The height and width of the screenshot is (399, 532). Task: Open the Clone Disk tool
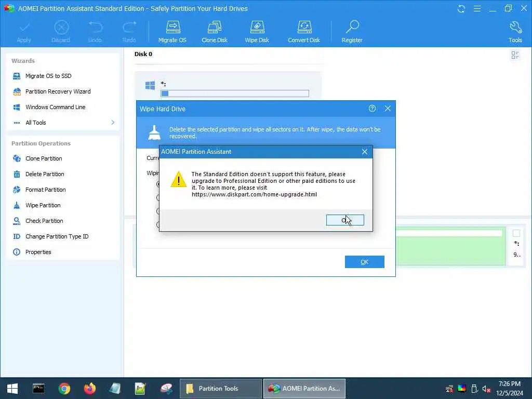[x=215, y=32]
